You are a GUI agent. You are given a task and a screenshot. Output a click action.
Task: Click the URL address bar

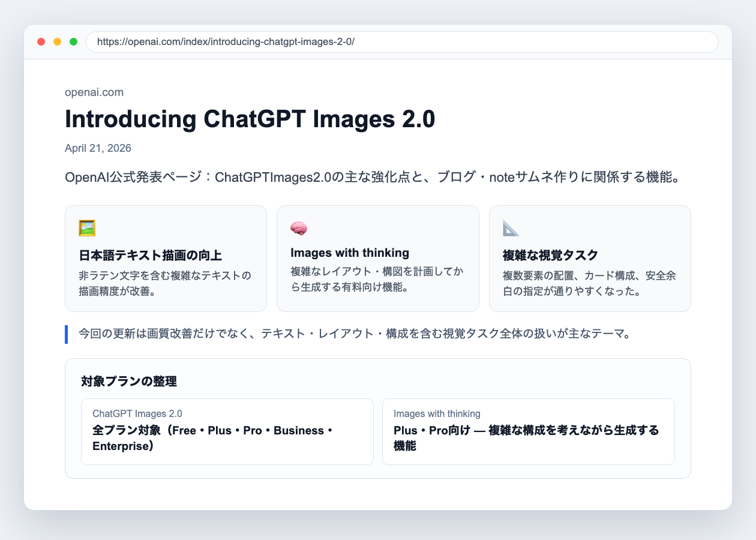click(402, 42)
